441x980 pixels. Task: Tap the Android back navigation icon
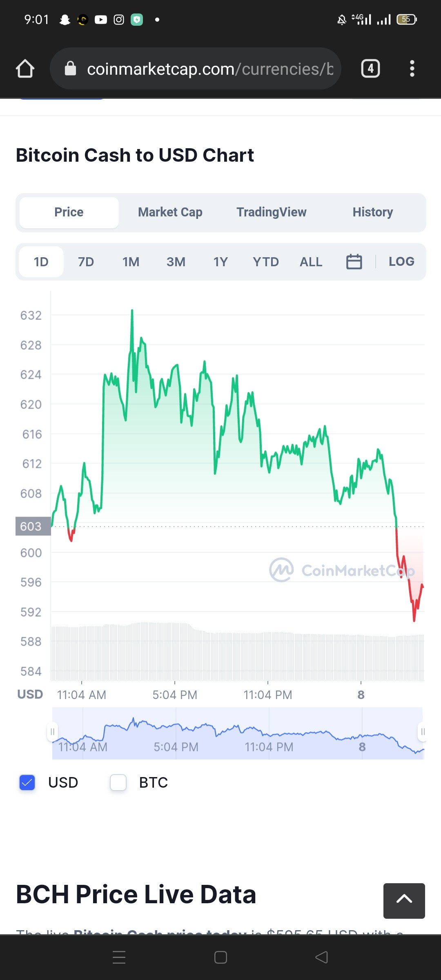tap(322, 957)
